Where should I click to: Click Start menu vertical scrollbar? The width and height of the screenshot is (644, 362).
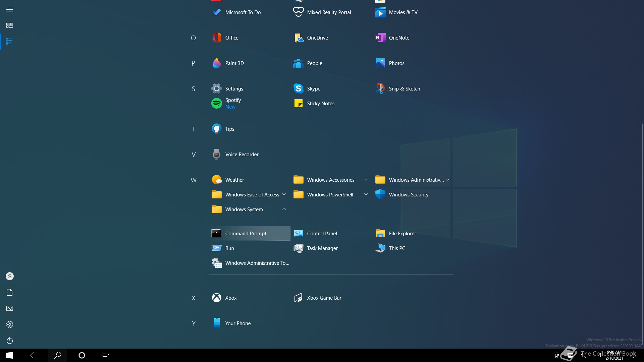point(643,235)
